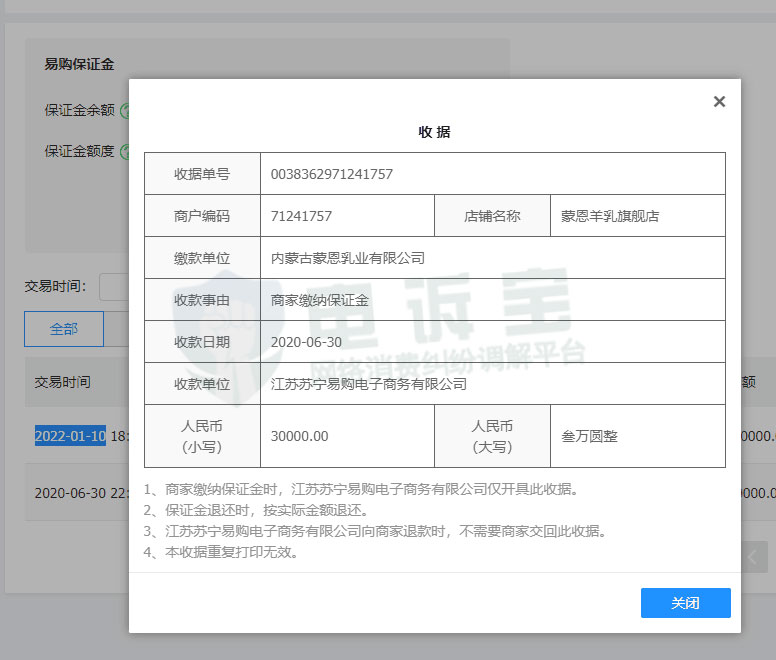Click the amount 30000.00
The width and height of the screenshot is (776, 660).
pos(299,436)
